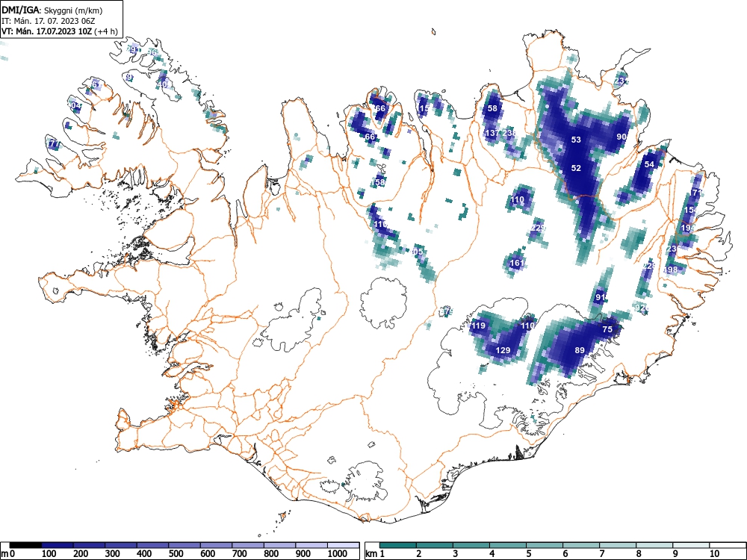Pick the 4–5 km teal legend swatch
Image resolution: width=747 pixels, height=560 pixels.
pyautogui.click(x=508, y=545)
